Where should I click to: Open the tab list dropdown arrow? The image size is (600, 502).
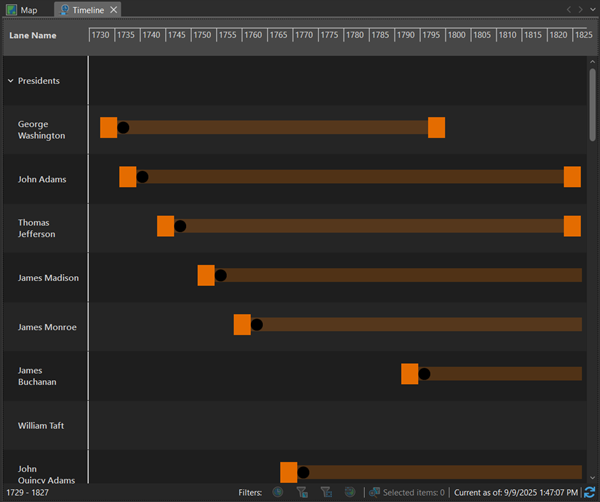coord(593,10)
